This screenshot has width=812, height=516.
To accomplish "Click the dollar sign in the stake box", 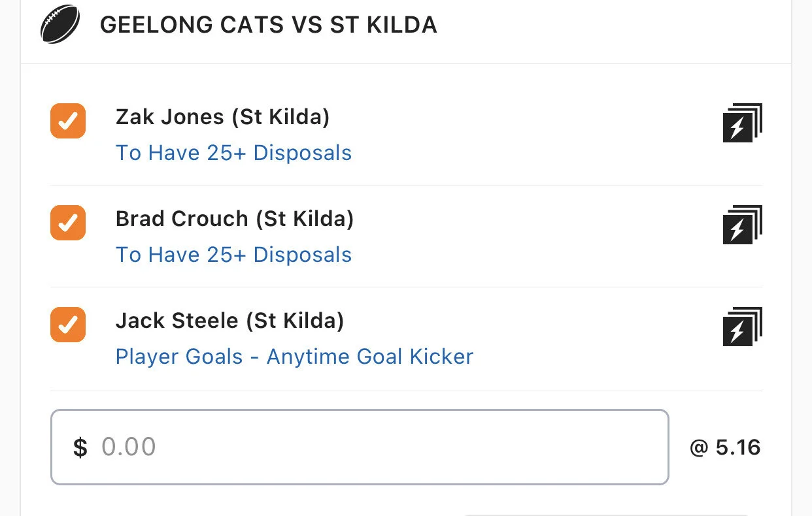I will tap(80, 447).
